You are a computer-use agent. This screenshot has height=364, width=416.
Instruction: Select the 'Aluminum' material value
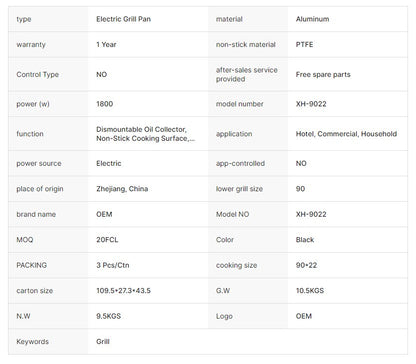[x=312, y=19]
